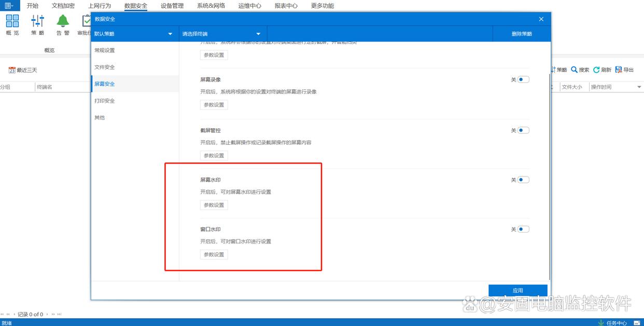Toggle the 屏幕录像 switch on
This screenshot has height=326, width=644.
click(x=523, y=79)
